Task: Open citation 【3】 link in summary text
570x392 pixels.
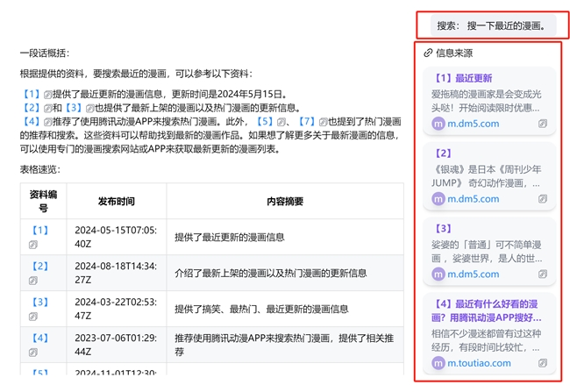Action: [x=73, y=108]
